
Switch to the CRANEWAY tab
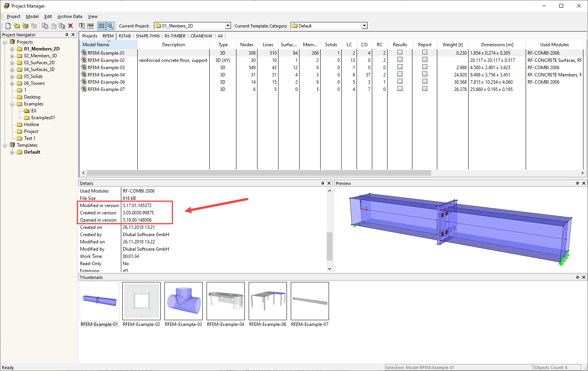(x=202, y=36)
